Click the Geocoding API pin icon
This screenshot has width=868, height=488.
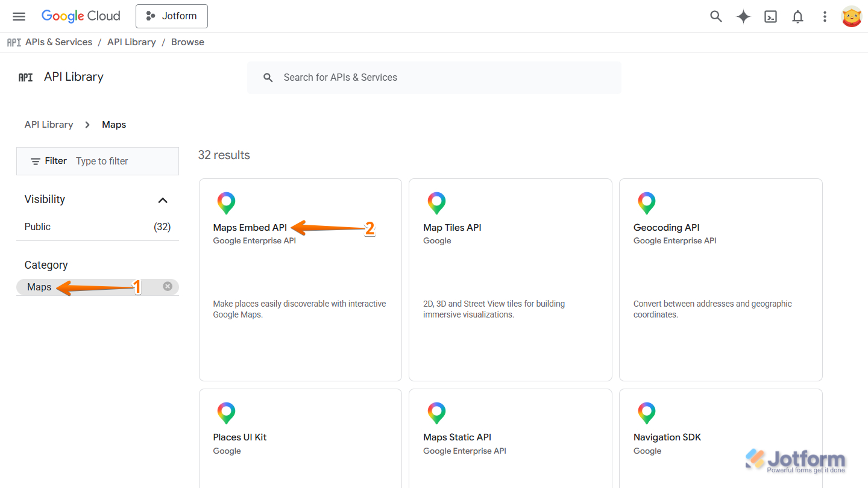(647, 203)
